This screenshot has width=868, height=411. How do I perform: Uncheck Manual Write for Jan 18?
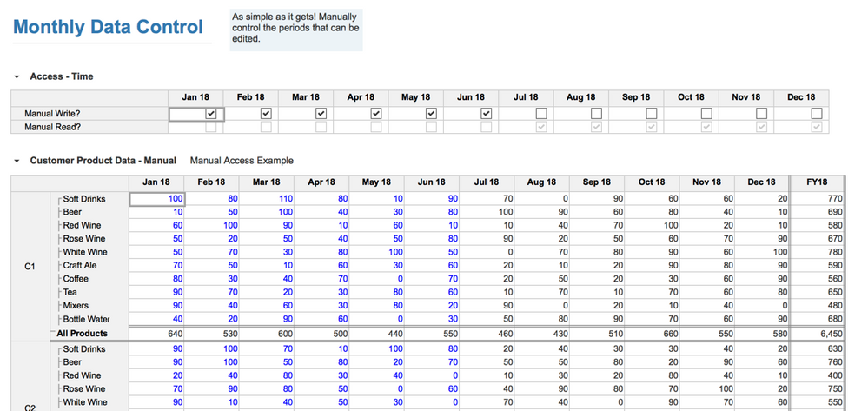coord(210,113)
